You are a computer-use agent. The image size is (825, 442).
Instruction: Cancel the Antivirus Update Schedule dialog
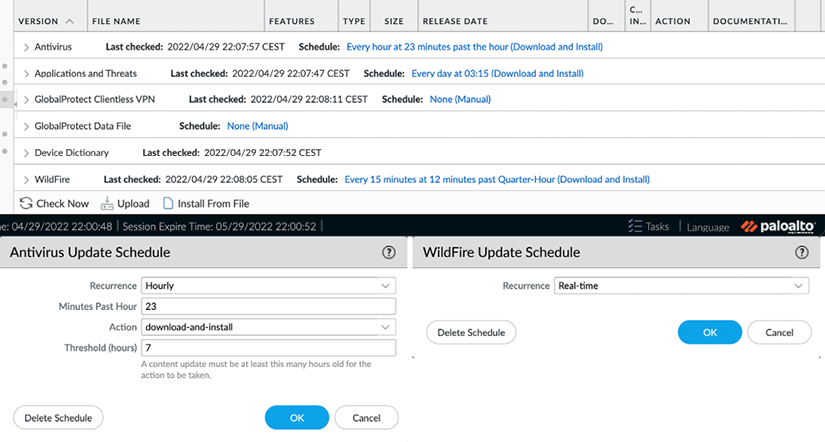[x=366, y=418]
